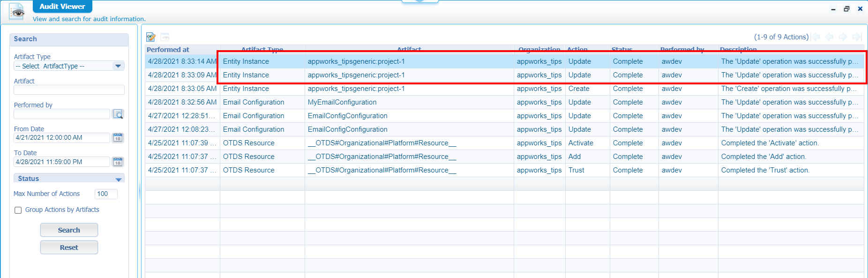Sort by the Performed at column header
The width and height of the screenshot is (868, 278).
tap(168, 50)
